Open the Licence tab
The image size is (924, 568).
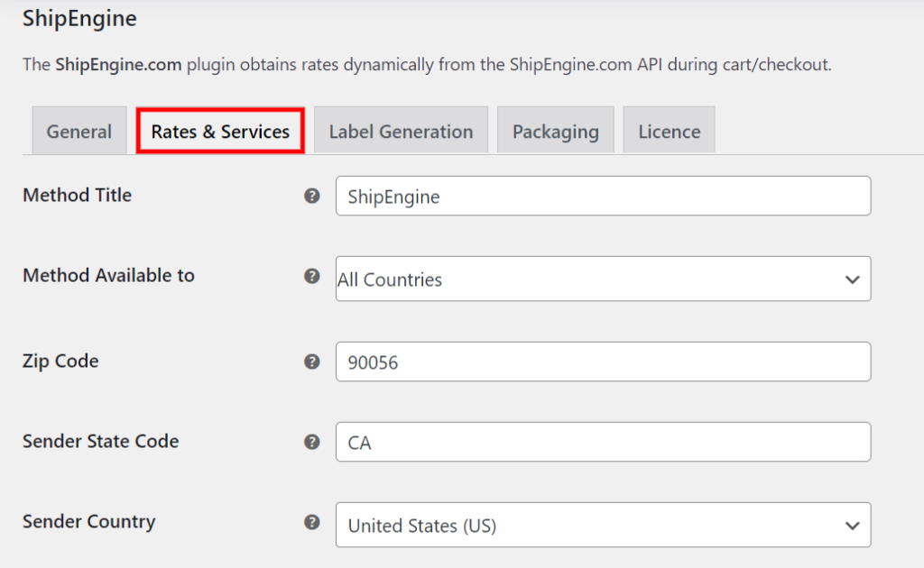click(x=669, y=131)
